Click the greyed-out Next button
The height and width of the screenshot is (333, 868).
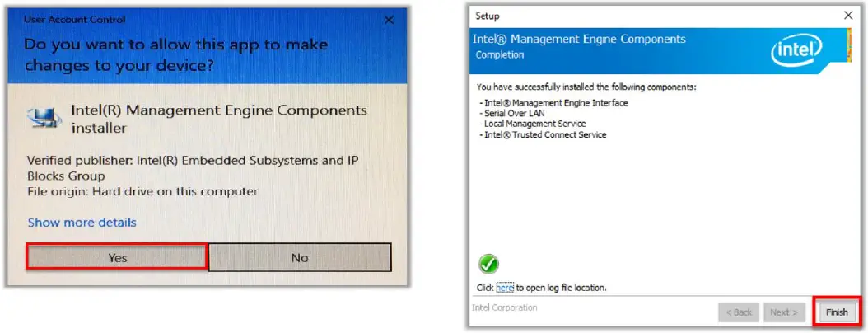[x=782, y=312]
